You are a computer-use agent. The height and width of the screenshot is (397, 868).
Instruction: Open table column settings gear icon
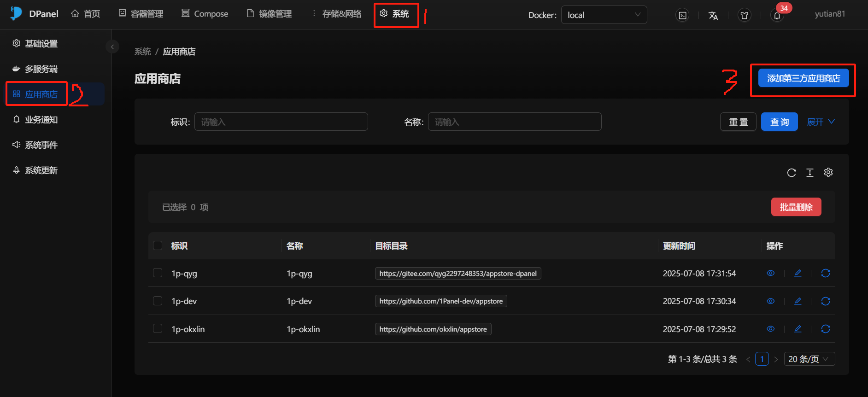pos(828,173)
